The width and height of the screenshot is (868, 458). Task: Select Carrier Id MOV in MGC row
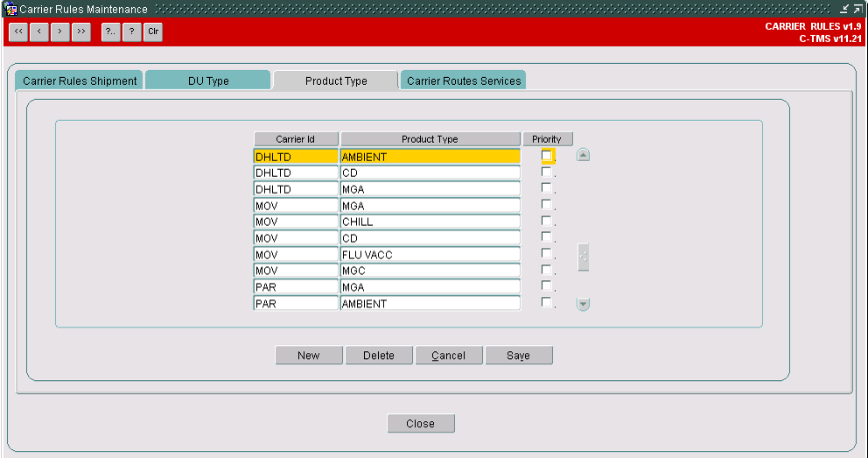296,271
